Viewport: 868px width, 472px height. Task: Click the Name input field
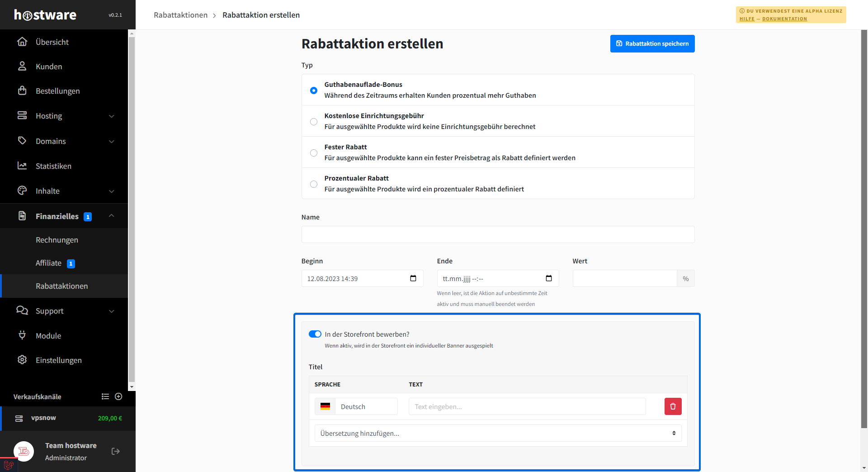[498, 234]
